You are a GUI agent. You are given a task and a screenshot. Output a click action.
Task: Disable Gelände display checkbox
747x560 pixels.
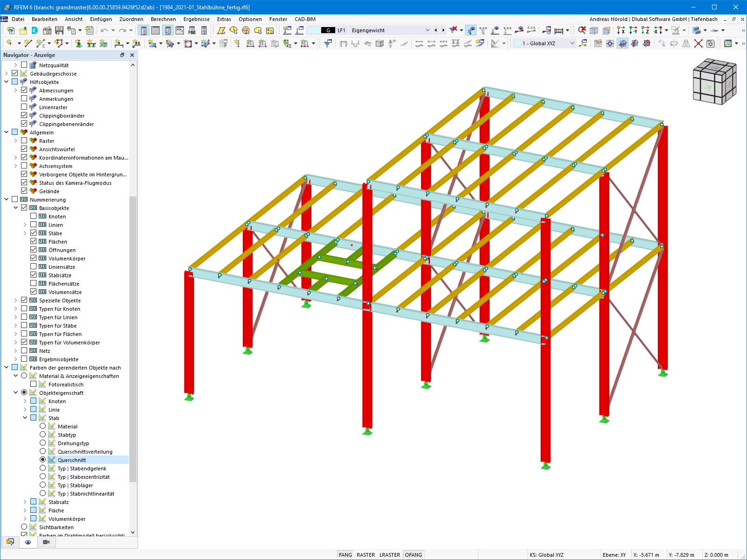pyautogui.click(x=24, y=191)
